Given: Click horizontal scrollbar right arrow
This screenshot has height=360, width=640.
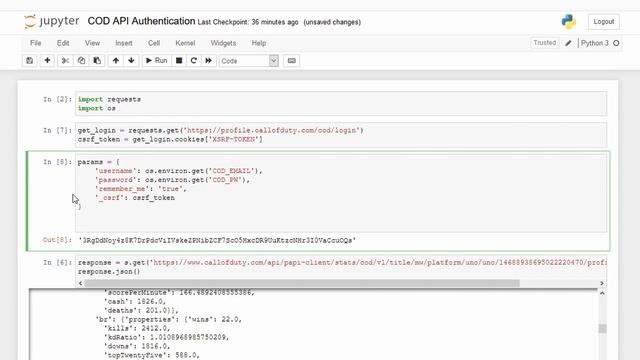Looking at the screenshot, I should pos(602,283).
